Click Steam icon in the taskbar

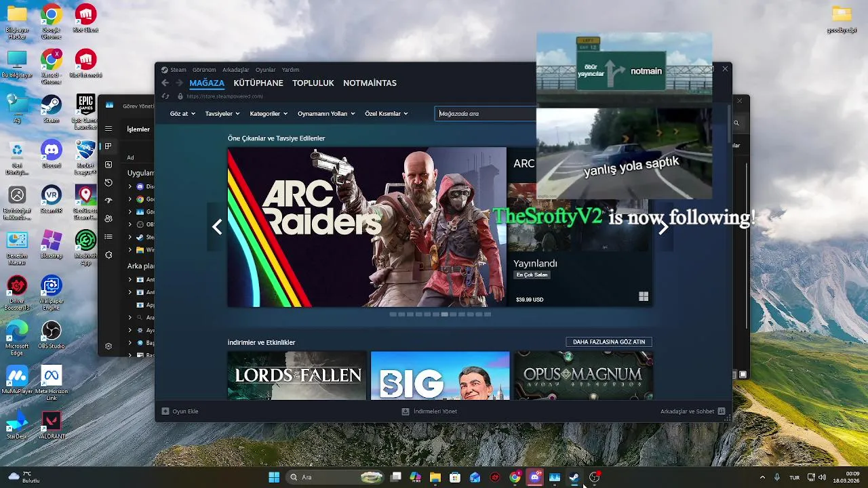[x=574, y=477]
